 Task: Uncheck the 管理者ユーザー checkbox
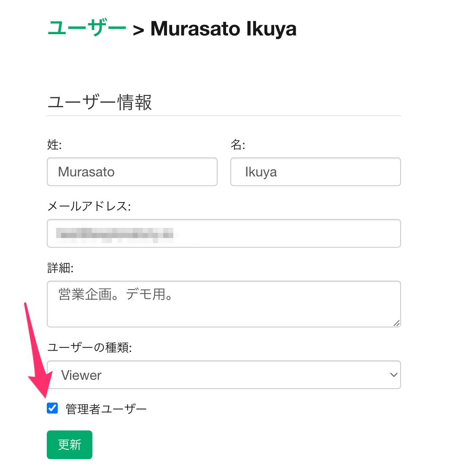click(x=52, y=408)
